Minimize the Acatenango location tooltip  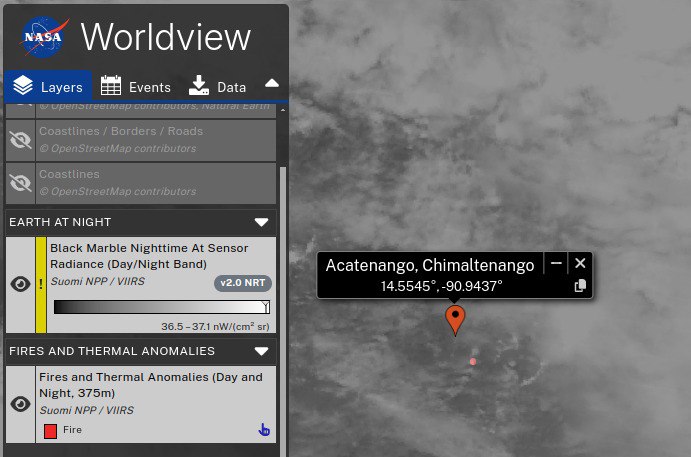coord(556,263)
